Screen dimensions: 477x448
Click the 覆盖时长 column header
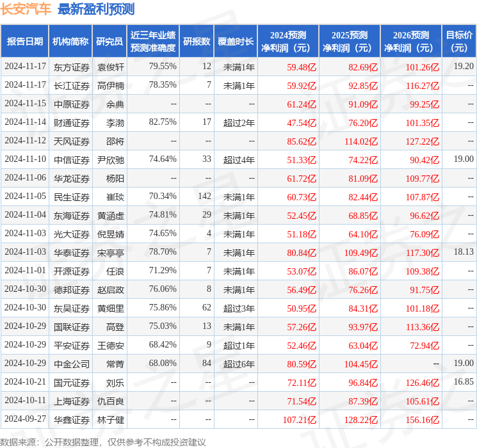pos(236,42)
